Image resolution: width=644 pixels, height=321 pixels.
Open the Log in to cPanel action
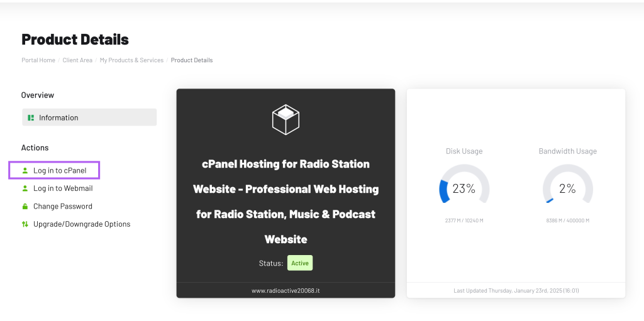pos(60,170)
